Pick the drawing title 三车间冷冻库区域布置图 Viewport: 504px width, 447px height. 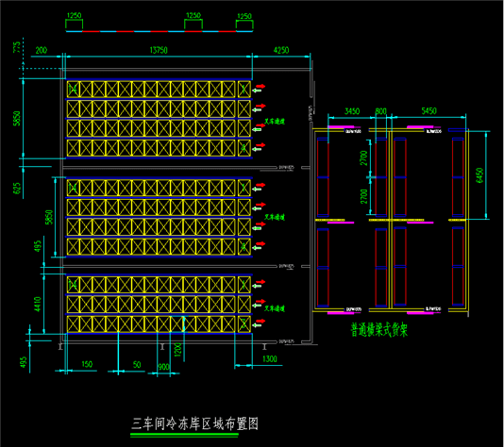tap(194, 423)
